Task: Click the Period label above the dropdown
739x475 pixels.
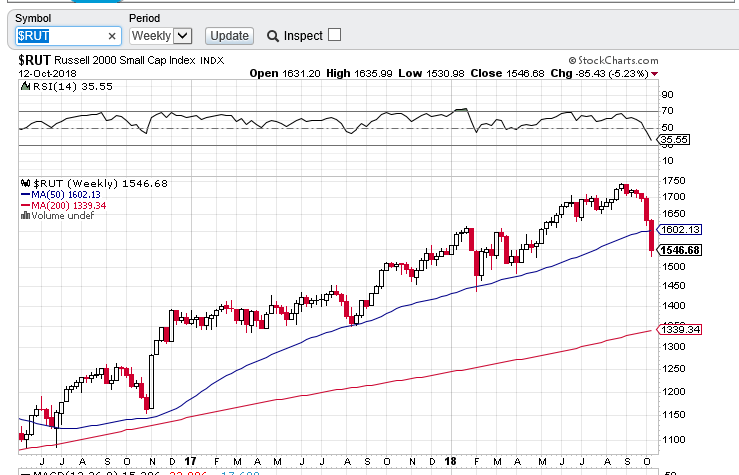Action: 144,18
